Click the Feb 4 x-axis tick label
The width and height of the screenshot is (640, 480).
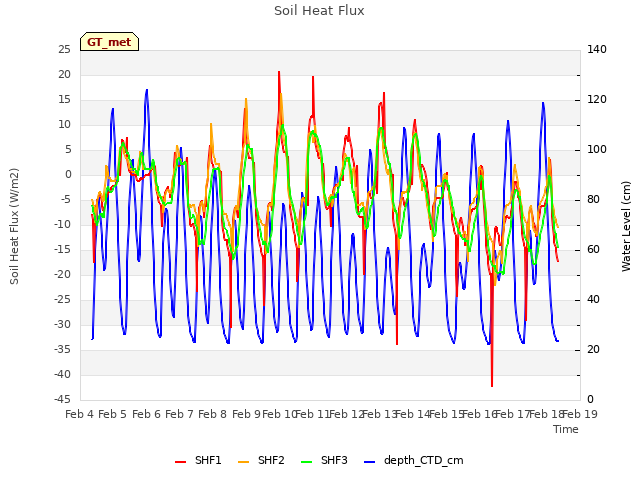[x=80, y=414]
